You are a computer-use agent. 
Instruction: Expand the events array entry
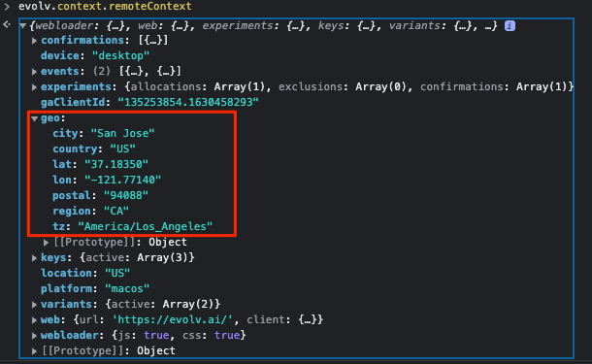click(34, 72)
